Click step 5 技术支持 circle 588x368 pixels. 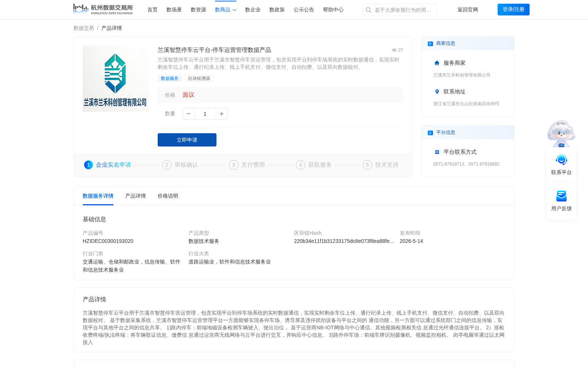367,165
